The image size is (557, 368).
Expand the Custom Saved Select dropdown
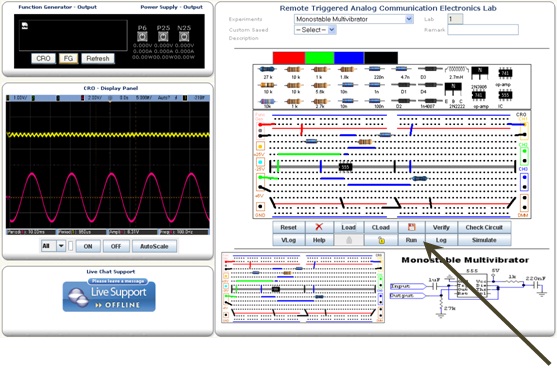click(x=315, y=30)
